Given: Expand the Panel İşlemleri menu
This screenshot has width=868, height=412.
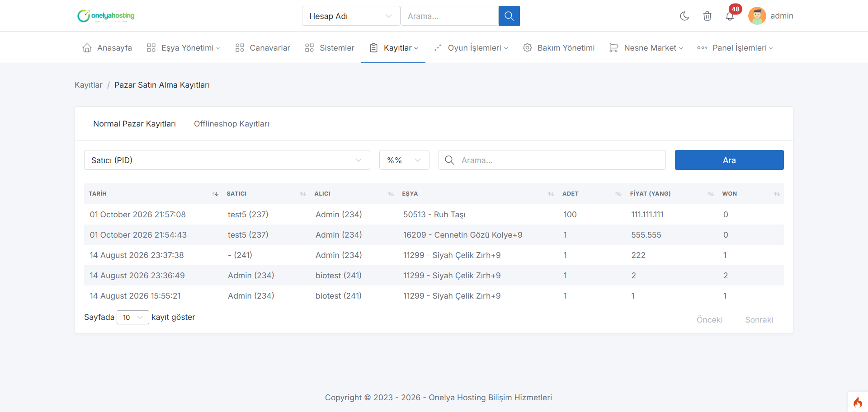Looking at the screenshot, I should [735, 48].
